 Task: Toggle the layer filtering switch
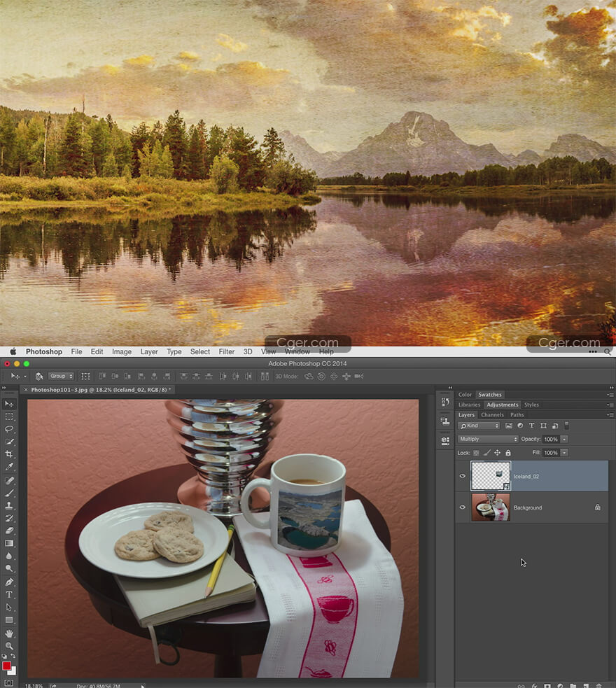pos(566,425)
